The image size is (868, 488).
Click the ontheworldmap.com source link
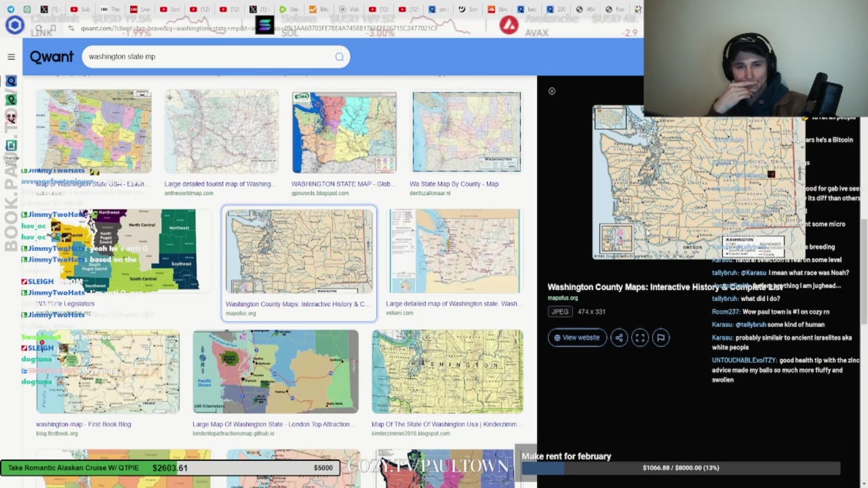coord(189,193)
